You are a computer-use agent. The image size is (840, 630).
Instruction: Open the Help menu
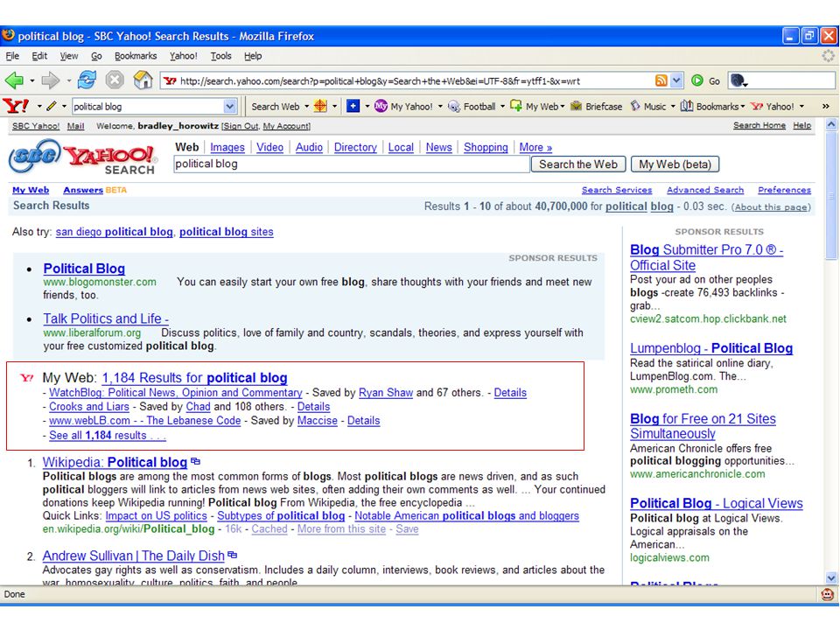[x=253, y=56]
